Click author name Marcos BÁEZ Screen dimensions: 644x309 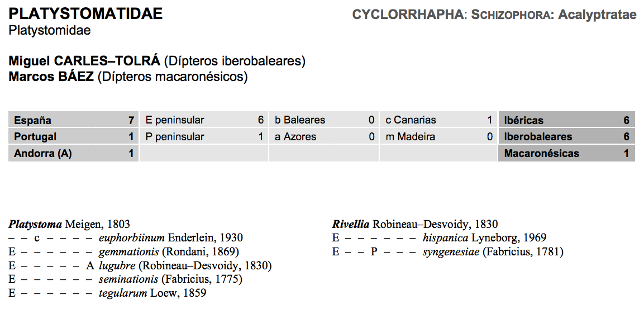tap(51, 77)
